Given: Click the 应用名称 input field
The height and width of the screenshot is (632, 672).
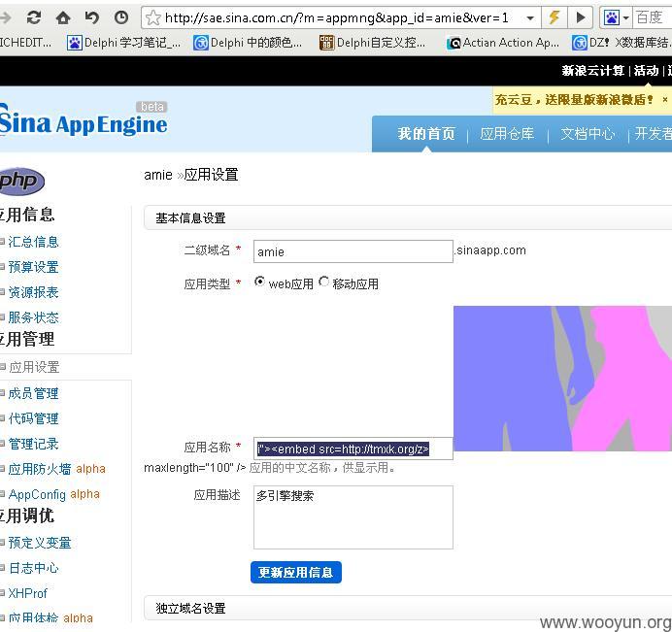Looking at the screenshot, I should click(353, 449).
